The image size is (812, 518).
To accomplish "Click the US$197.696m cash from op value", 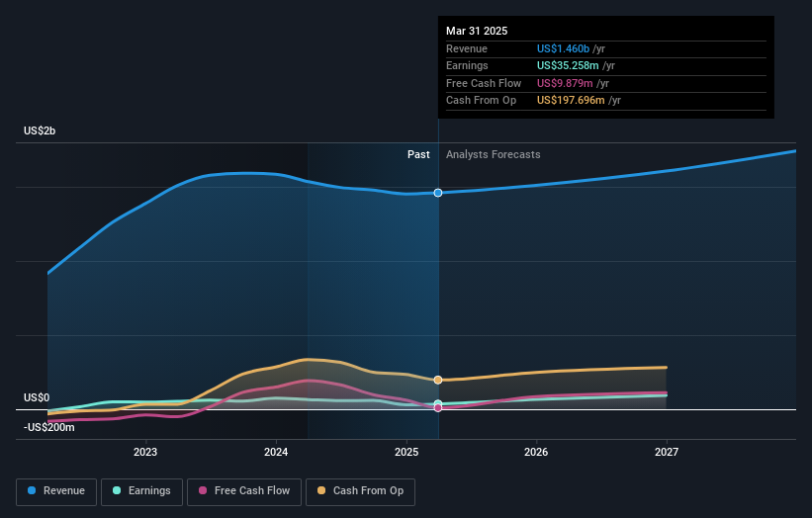I will [571, 101].
